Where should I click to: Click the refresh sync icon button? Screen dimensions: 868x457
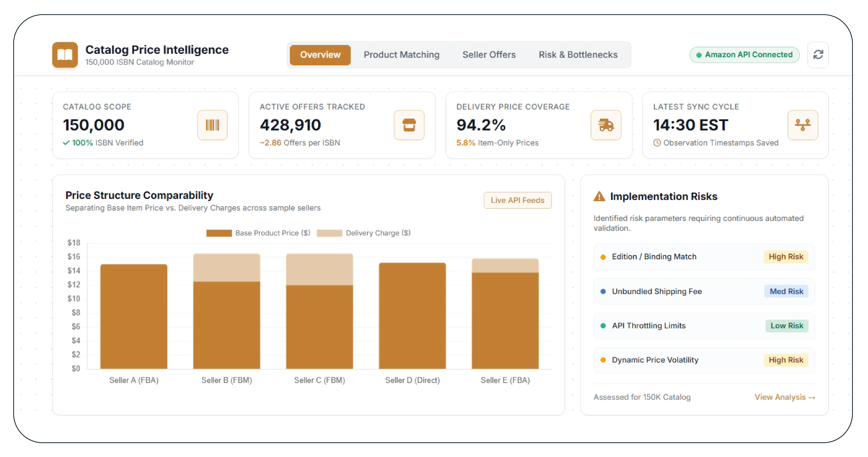point(818,54)
